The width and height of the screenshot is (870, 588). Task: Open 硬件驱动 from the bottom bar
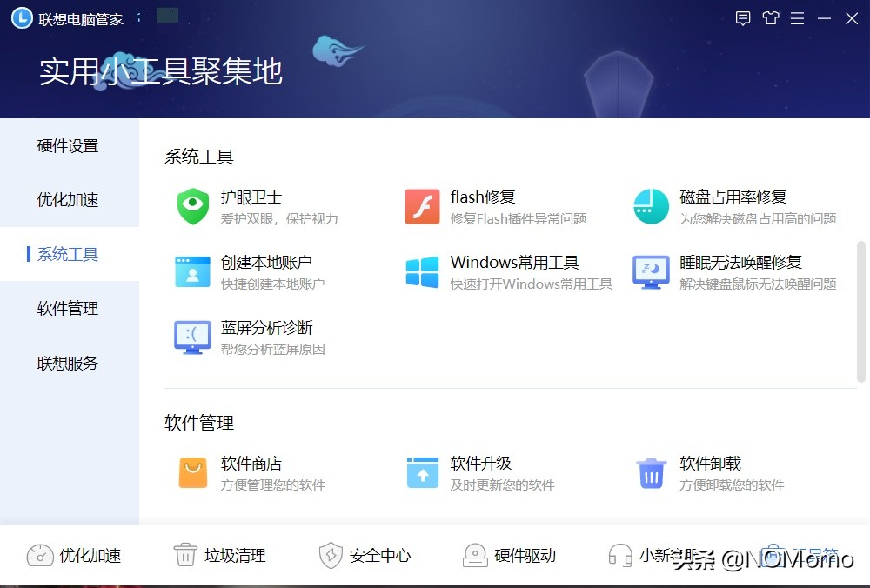coord(475,554)
